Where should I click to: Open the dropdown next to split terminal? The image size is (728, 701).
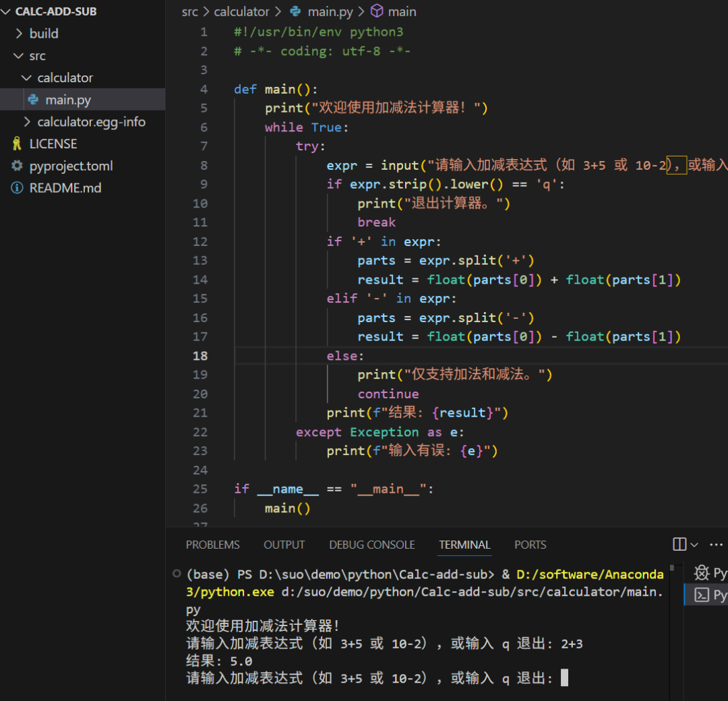pos(694,545)
